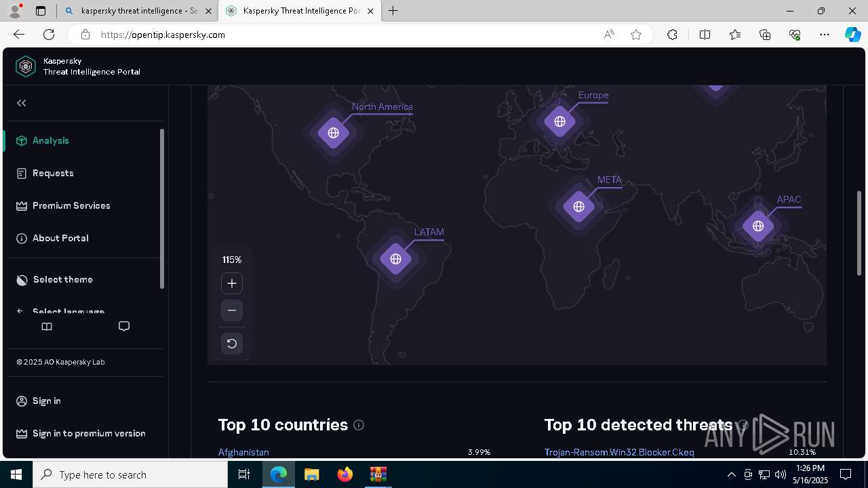
Task: Open Trojan-Ransom.Win32.Blocker.Ckeq threat link
Action: (619, 452)
